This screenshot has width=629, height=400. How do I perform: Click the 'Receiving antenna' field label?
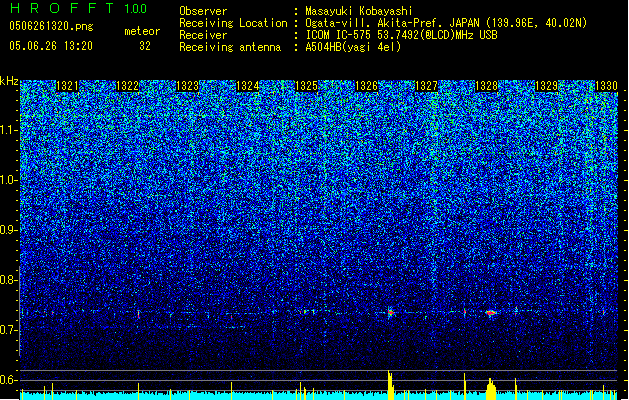230,47
